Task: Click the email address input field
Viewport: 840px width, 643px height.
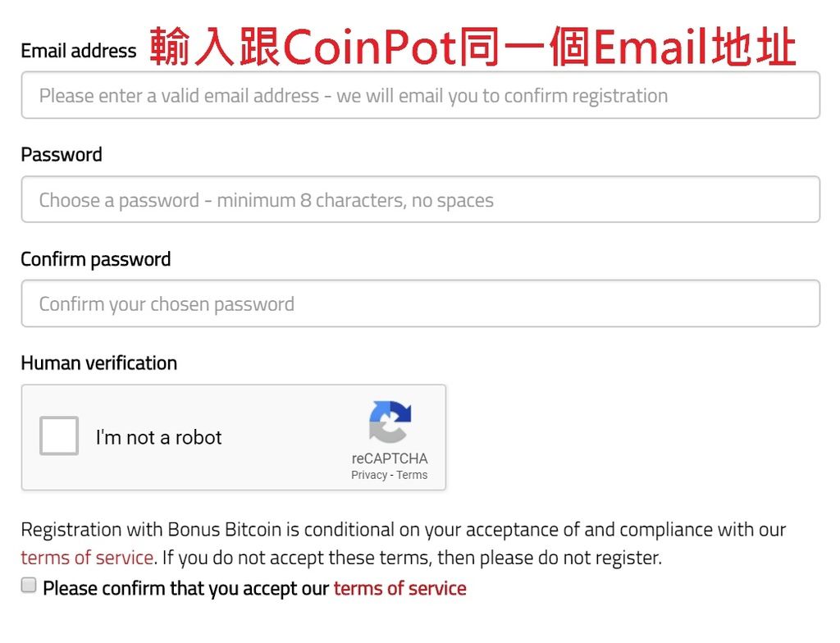Action: (x=420, y=95)
